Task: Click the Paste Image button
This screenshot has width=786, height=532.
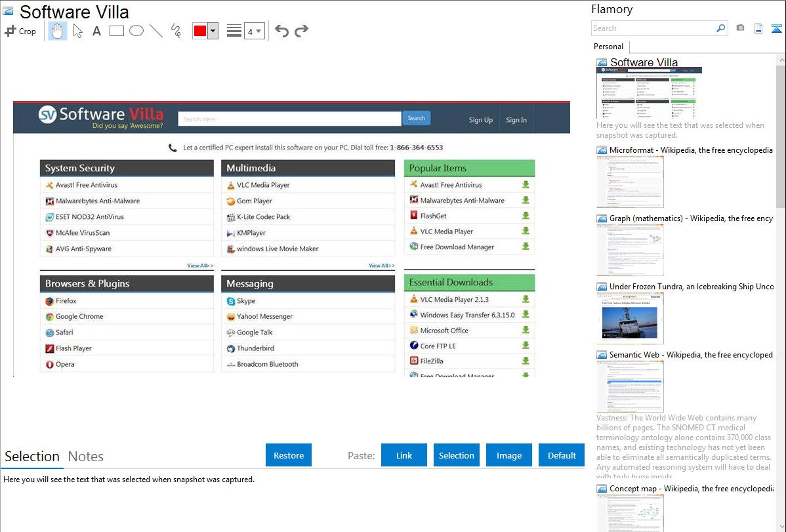Action: point(508,455)
